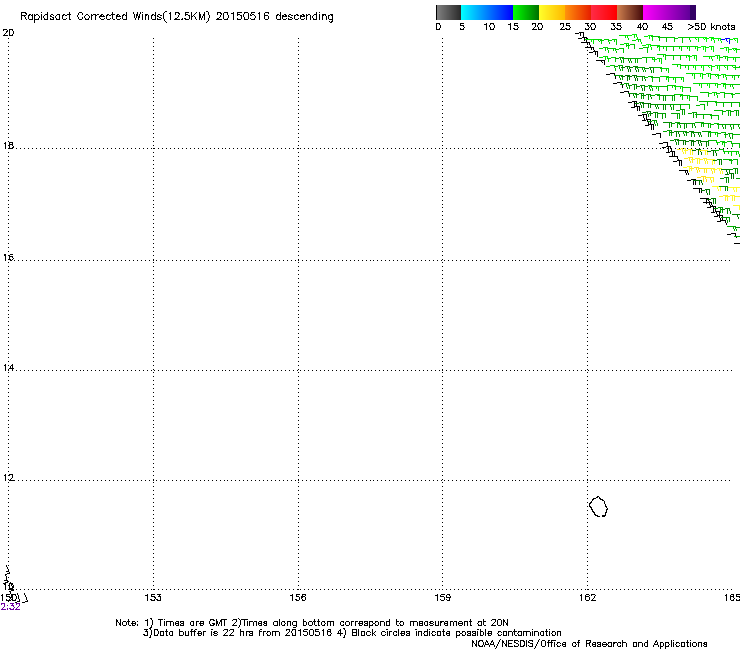Click the 159 longitude axis label
The image size is (740, 650).
(x=443, y=598)
